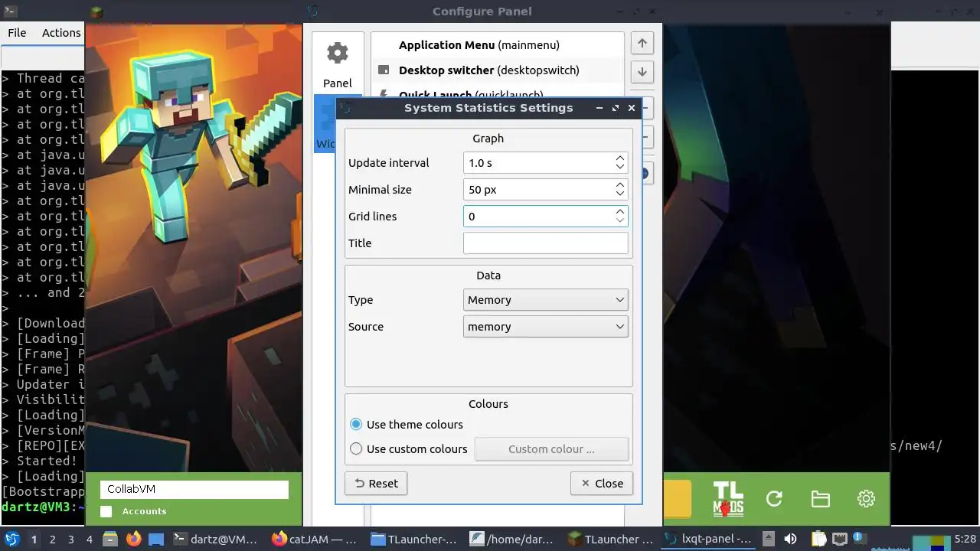Viewport: 980px width, 551px height.
Task: Click the show desktop quick launch icon
Action: click(156, 539)
